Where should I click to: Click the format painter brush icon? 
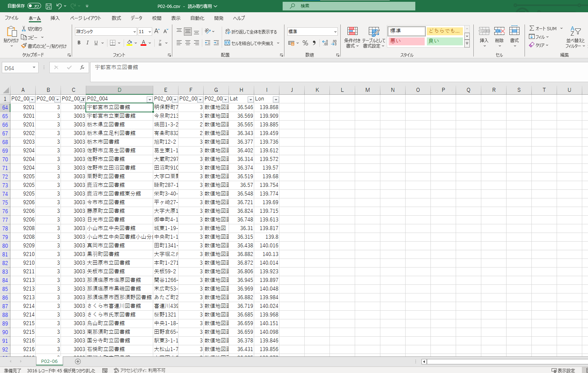point(24,46)
